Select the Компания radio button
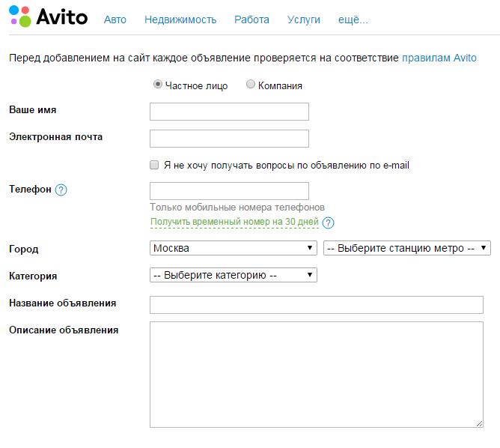Image resolution: width=500 pixels, height=448 pixels. [x=251, y=84]
